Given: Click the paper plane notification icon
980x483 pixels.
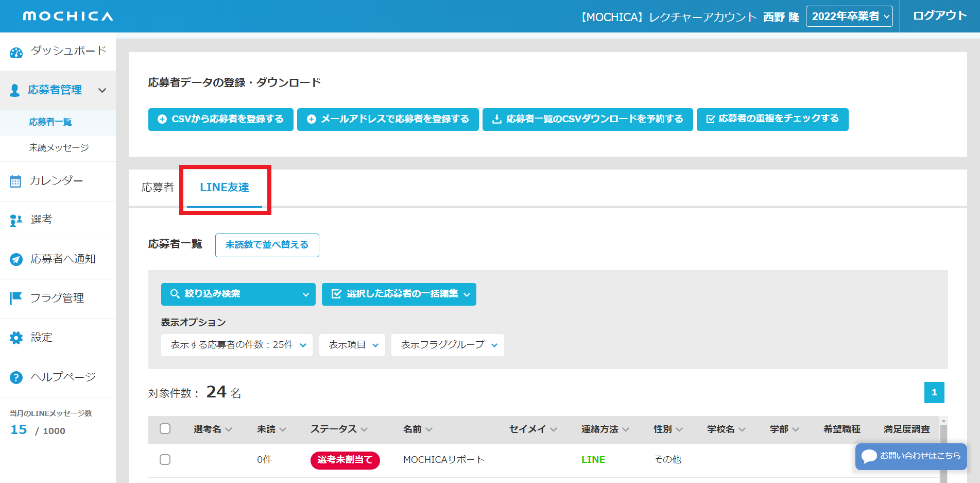Looking at the screenshot, I should point(16,260).
